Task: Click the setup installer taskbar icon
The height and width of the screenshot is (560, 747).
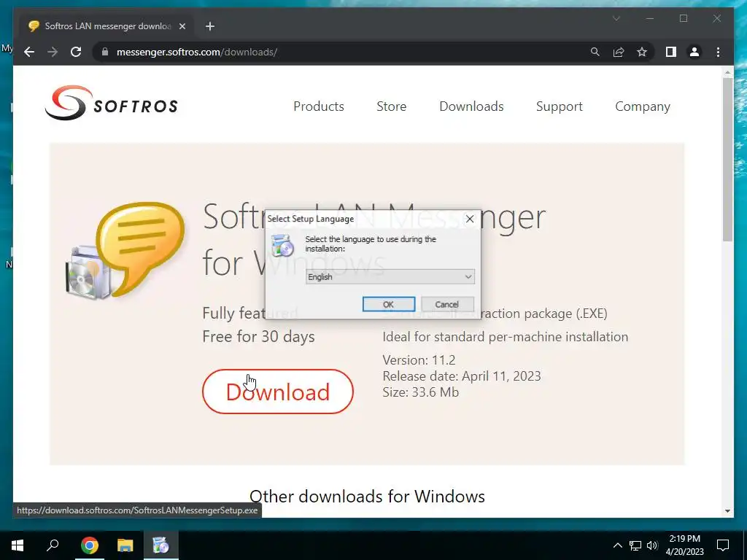Action: click(x=160, y=545)
